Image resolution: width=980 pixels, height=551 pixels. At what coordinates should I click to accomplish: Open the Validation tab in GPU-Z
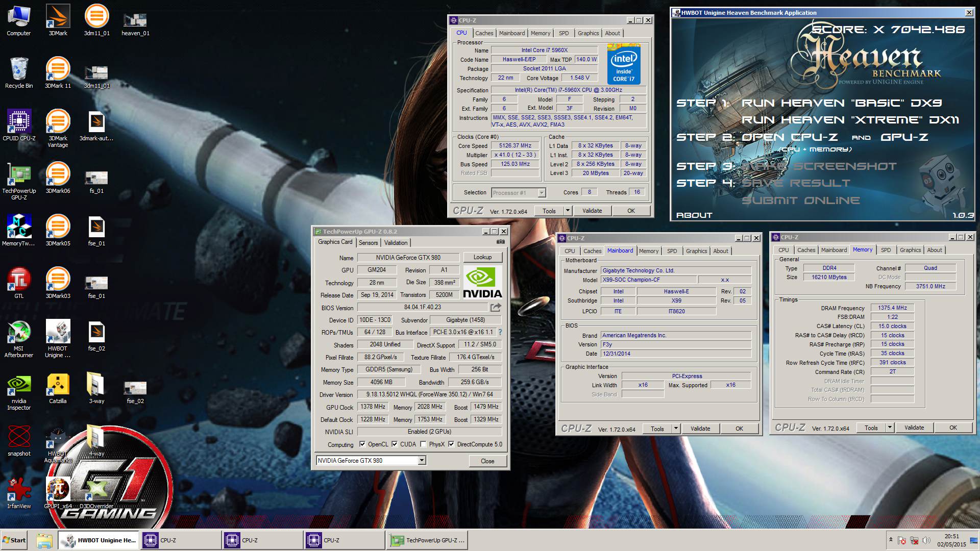396,243
